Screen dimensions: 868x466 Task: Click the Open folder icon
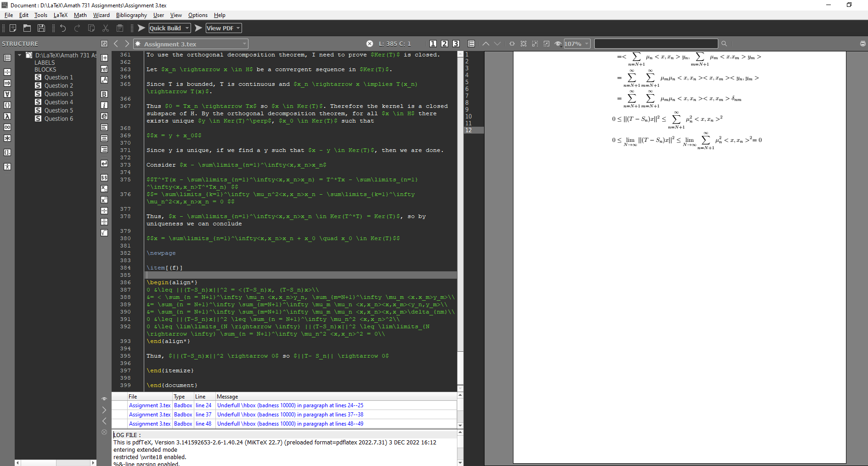click(27, 28)
